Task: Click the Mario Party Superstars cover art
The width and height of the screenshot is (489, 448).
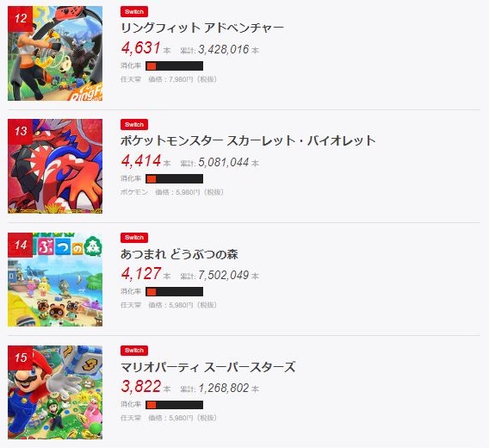Action: pos(55,392)
